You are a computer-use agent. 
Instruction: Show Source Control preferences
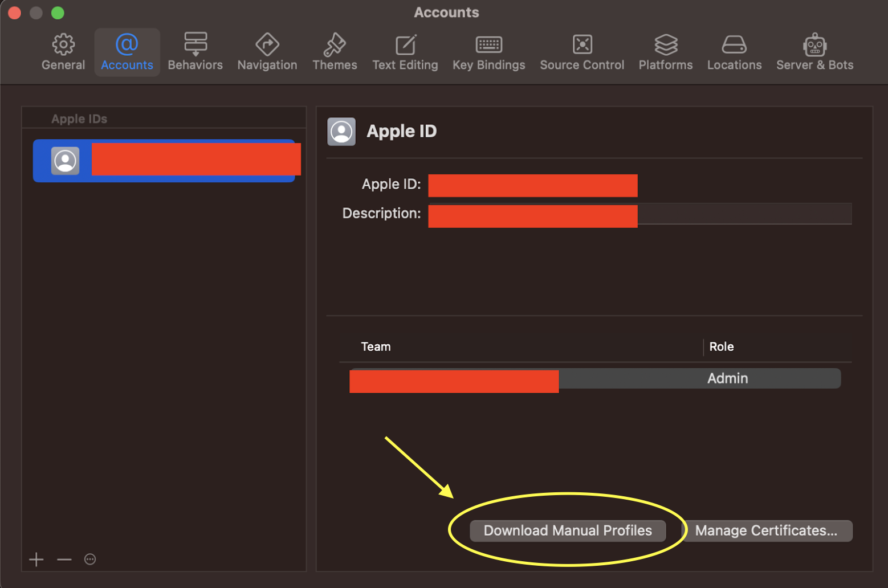point(582,52)
